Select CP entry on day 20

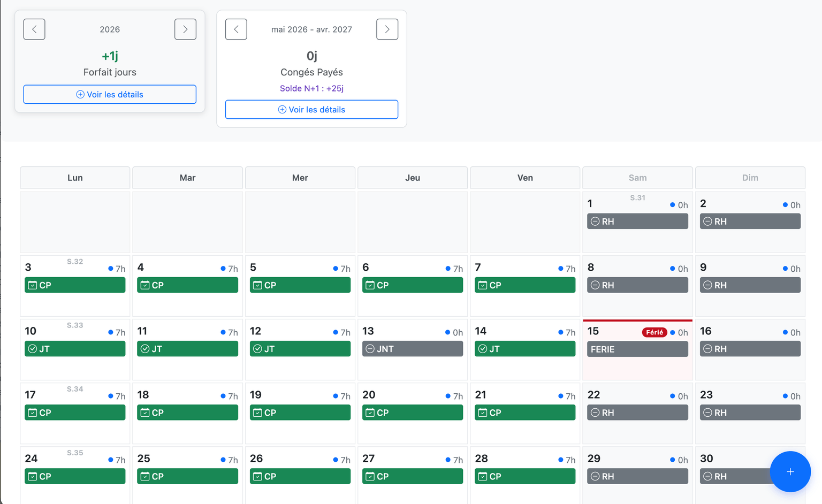pos(413,413)
